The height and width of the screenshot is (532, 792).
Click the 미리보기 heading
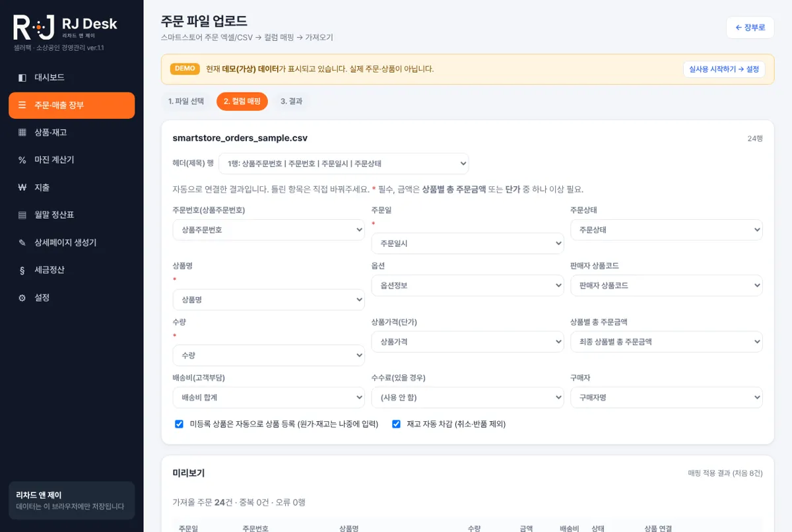pos(189,473)
